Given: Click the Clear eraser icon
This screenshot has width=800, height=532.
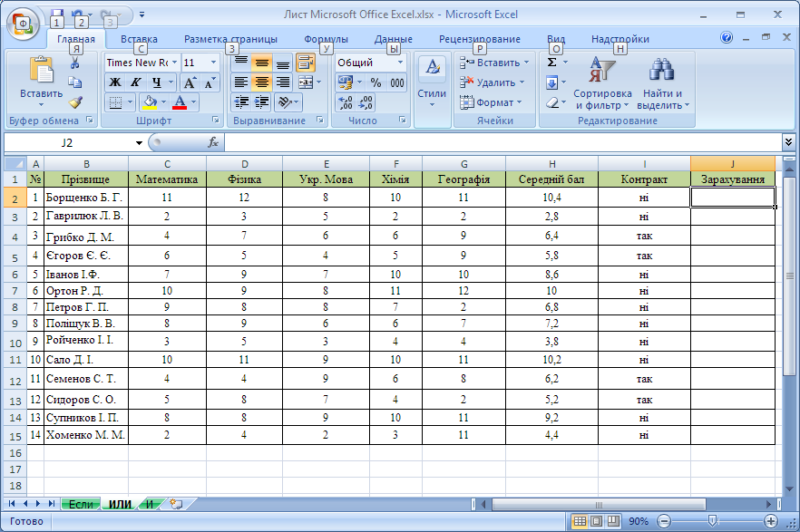Looking at the screenshot, I should pos(552,102).
